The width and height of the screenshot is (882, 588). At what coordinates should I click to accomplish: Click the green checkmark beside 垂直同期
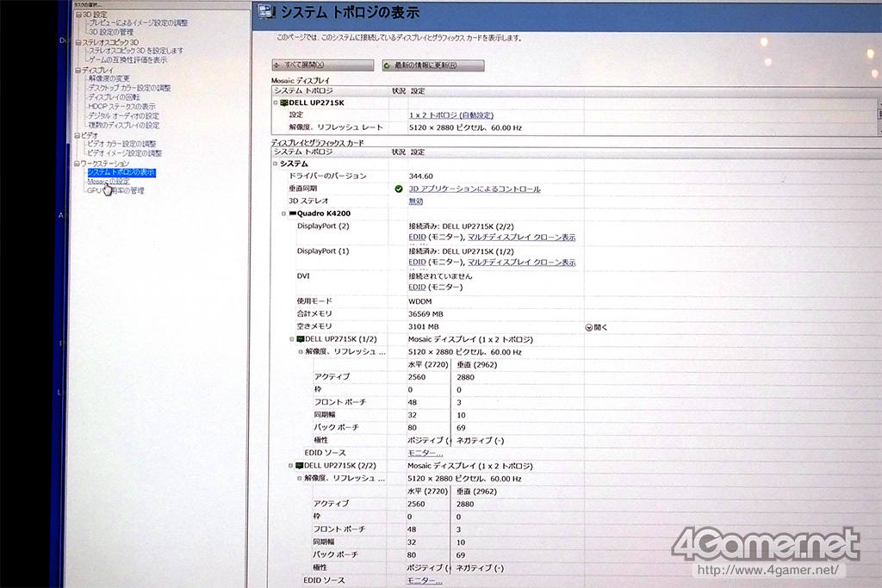399,189
